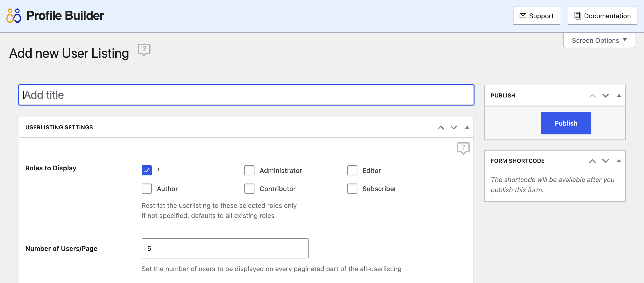Open help bubble in Userlisting Settings panel
644x283 pixels.
coord(463,148)
